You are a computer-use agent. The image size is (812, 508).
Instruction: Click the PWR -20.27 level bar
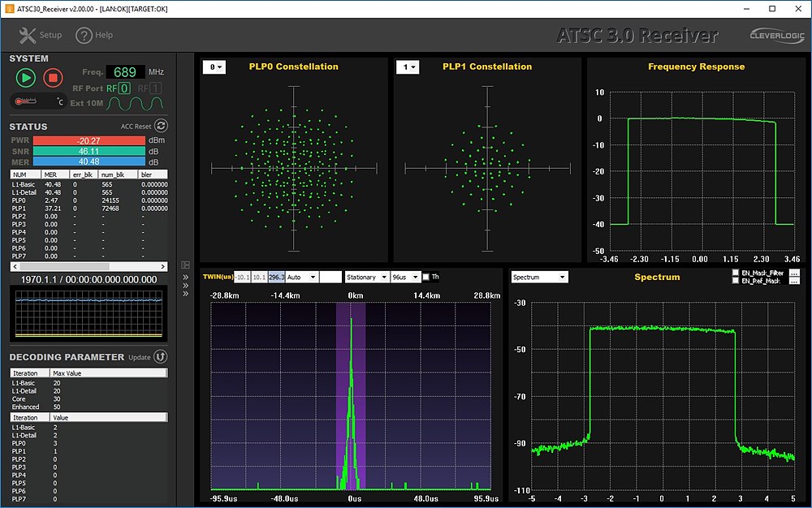(89, 140)
